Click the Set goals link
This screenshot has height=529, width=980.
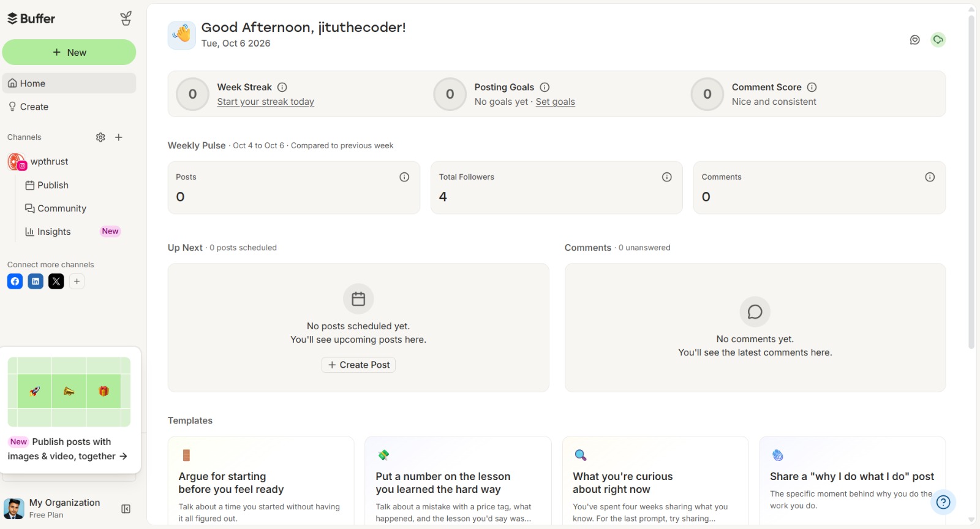(556, 102)
